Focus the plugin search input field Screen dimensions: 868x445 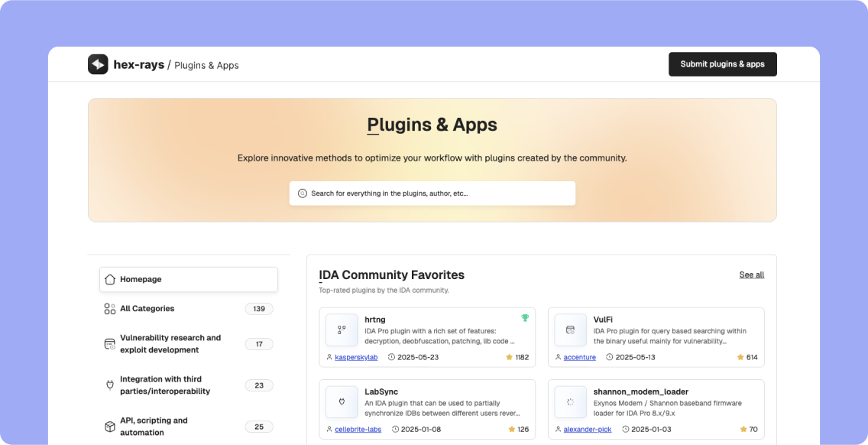pos(439,193)
